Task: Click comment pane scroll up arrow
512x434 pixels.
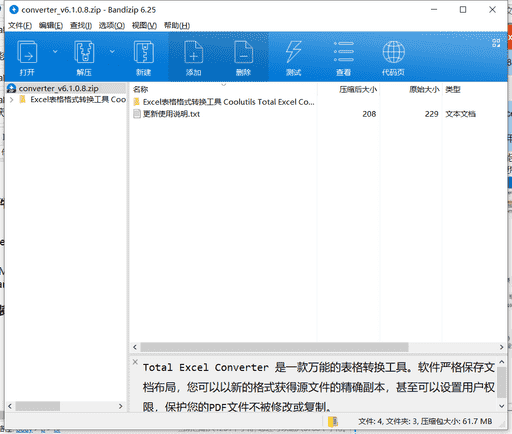Action: (501, 362)
